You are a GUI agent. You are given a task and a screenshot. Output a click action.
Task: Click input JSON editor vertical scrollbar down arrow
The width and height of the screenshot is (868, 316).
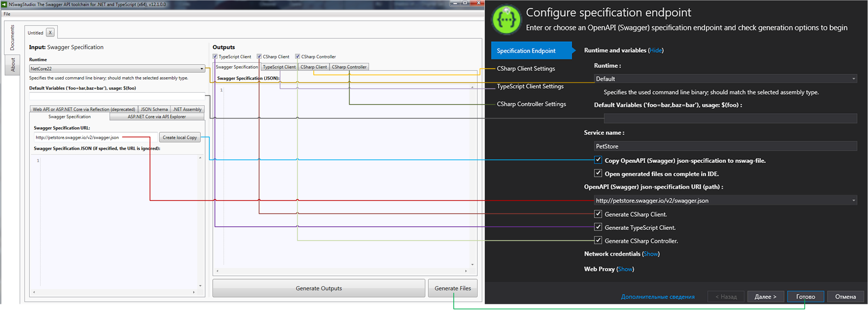[x=200, y=286]
